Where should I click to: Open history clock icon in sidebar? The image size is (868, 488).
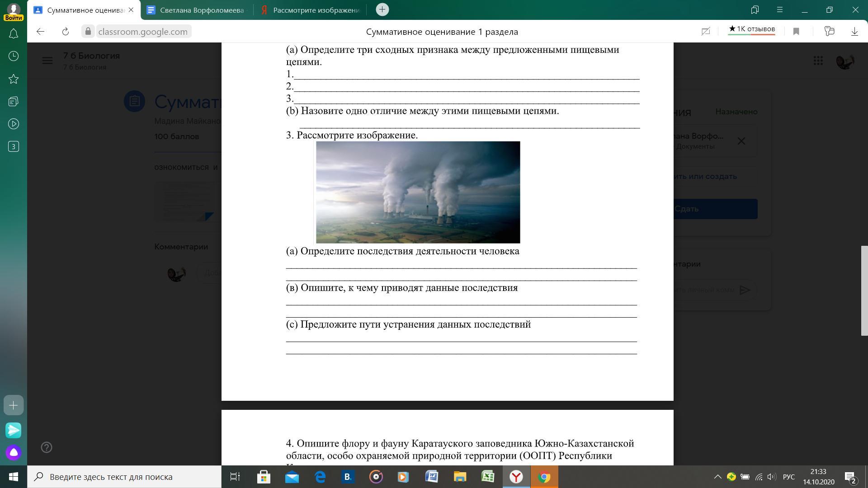pyautogui.click(x=14, y=56)
